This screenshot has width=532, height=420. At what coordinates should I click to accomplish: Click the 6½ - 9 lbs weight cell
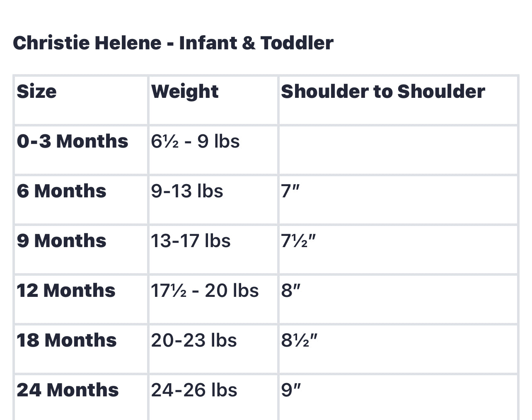click(x=195, y=141)
